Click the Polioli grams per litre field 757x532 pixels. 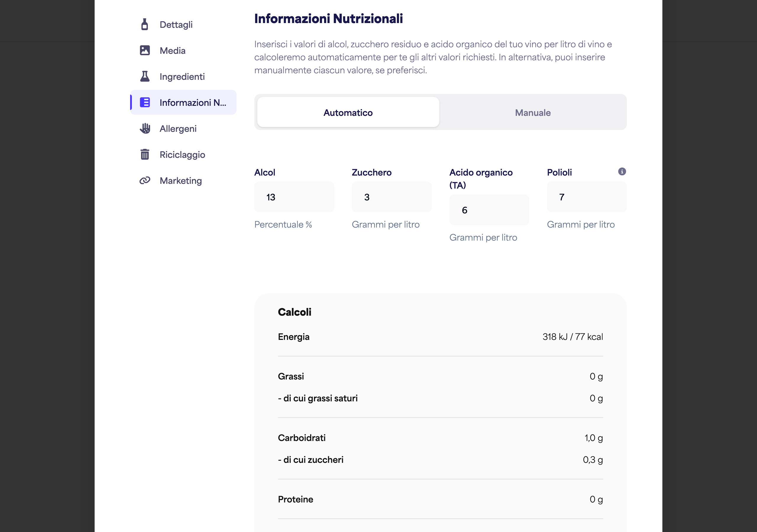[587, 197]
